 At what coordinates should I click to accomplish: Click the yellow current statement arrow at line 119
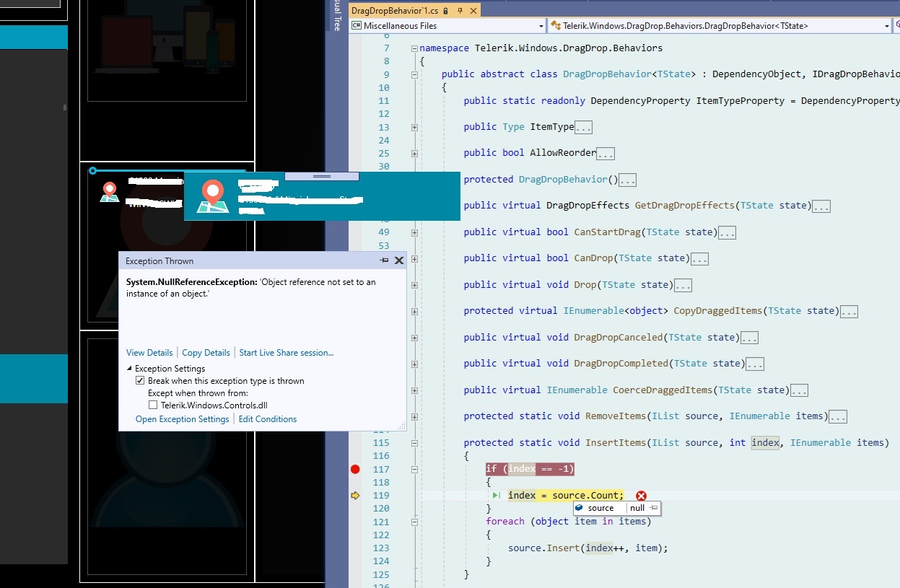tap(354, 496)
